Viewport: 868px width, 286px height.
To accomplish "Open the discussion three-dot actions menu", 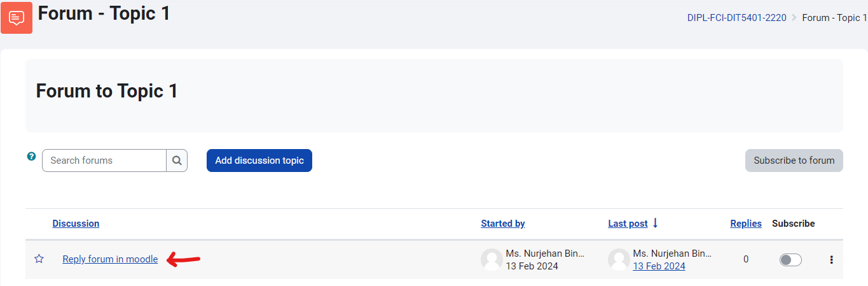I will [x=831, y=259].
